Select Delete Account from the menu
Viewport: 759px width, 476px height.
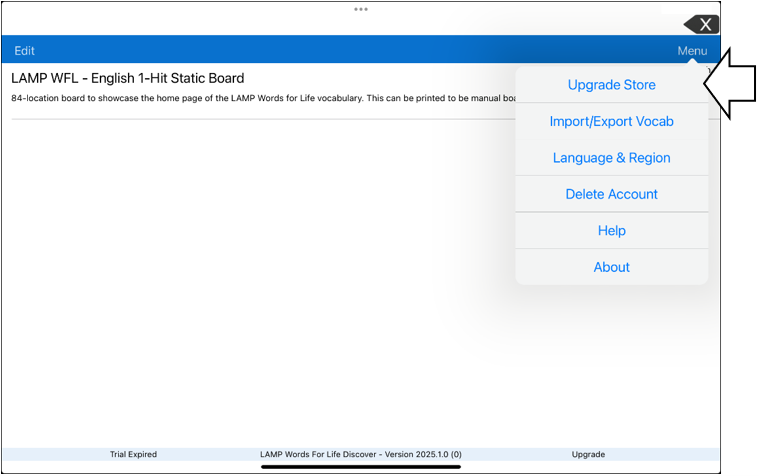(x=611, y=194)
